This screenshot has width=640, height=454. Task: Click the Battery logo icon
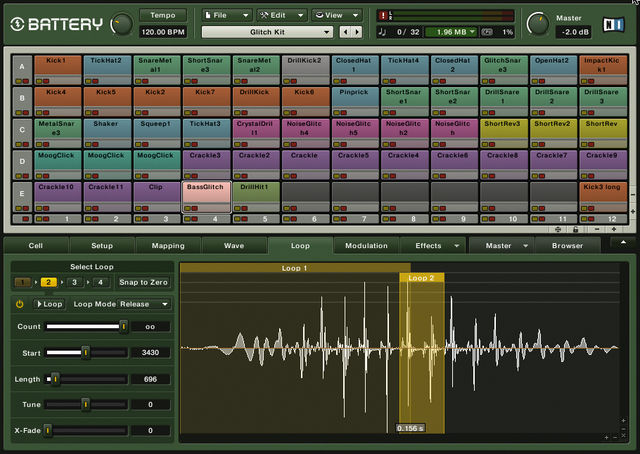point(18,24)
